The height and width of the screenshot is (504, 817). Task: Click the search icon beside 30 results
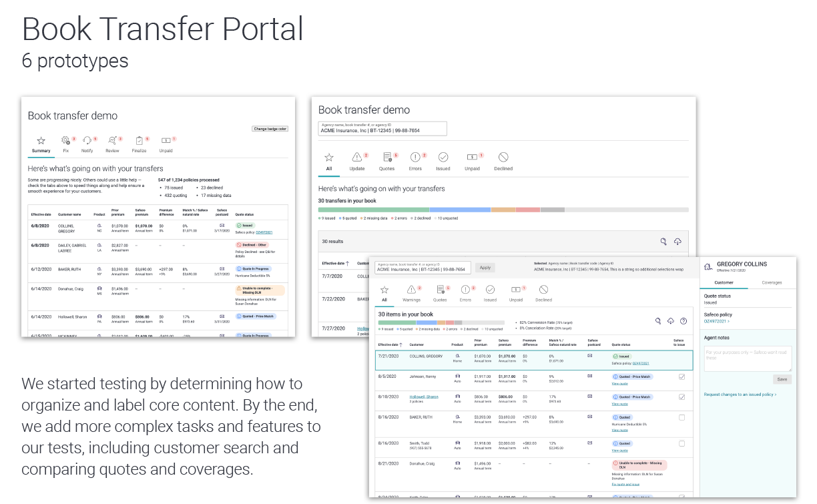663,242
